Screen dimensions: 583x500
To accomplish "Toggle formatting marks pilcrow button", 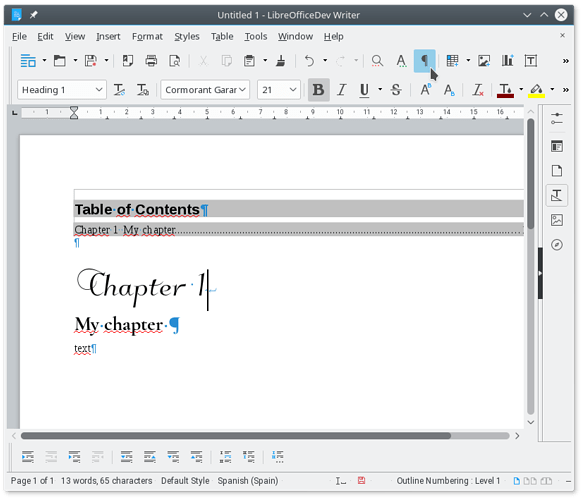I will click(424, 61).
